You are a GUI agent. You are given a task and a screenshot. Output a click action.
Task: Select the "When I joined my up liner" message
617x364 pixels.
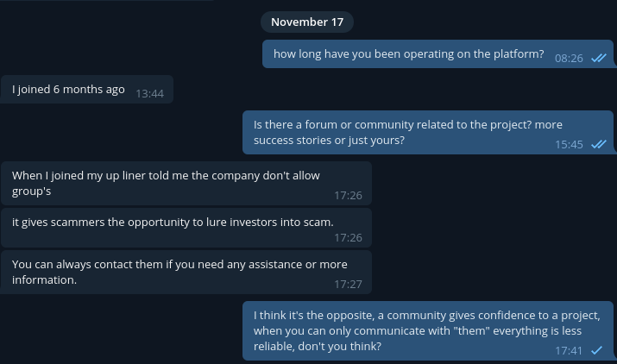coord(166,183)
